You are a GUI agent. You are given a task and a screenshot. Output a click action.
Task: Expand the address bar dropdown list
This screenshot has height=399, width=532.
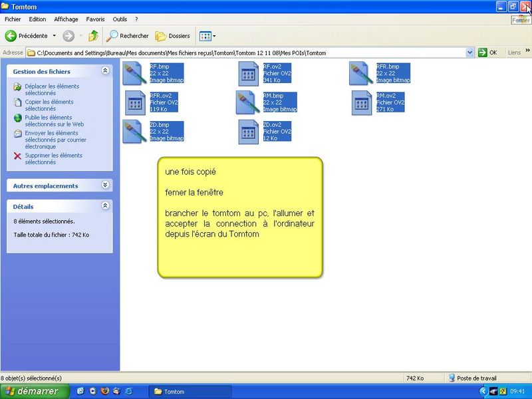coord(470,53)
